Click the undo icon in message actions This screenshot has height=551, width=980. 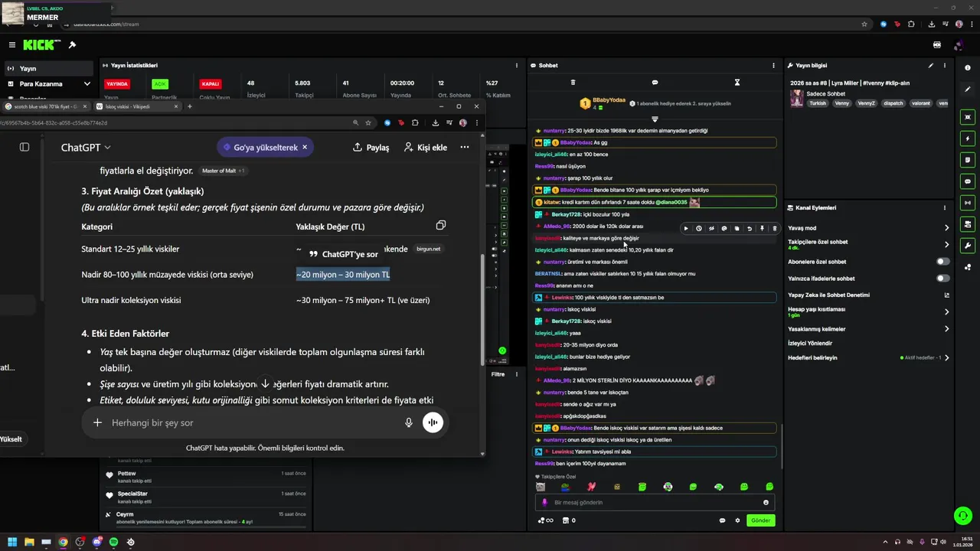750,228
